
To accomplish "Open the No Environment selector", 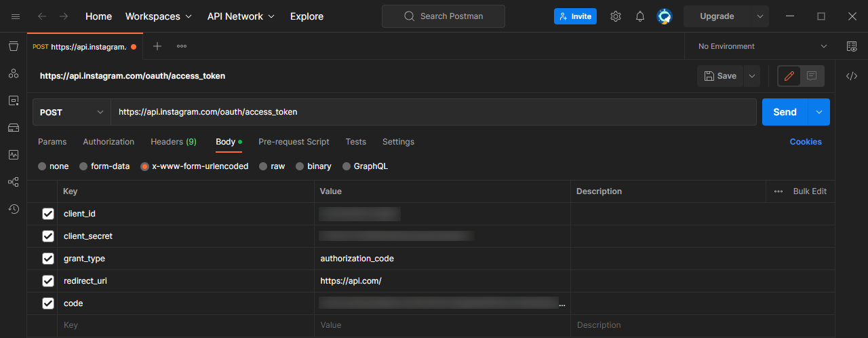I will [x=762, y=46].
